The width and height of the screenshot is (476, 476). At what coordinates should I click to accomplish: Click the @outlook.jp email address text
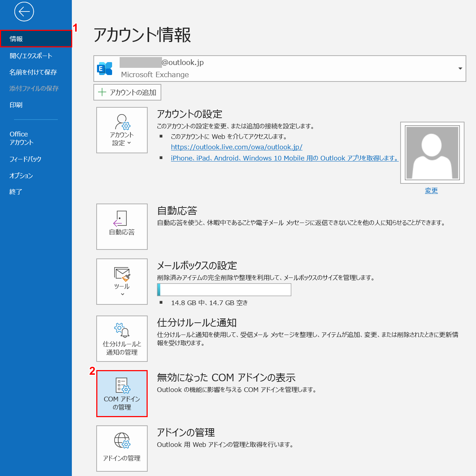183,62
